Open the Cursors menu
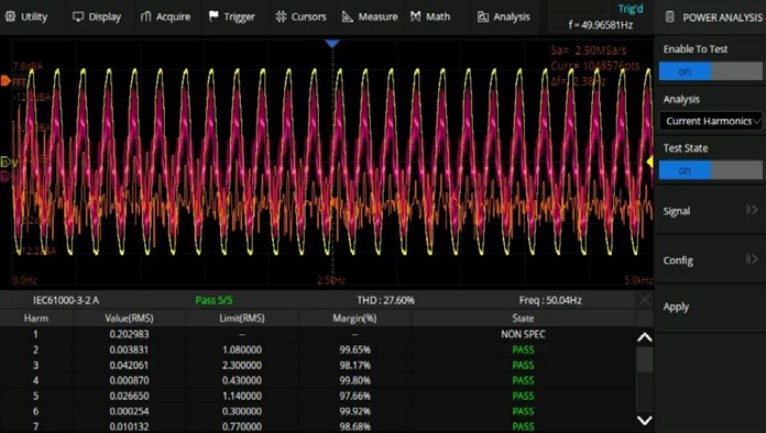Screen dimensions: 766x433 (300, 17)
